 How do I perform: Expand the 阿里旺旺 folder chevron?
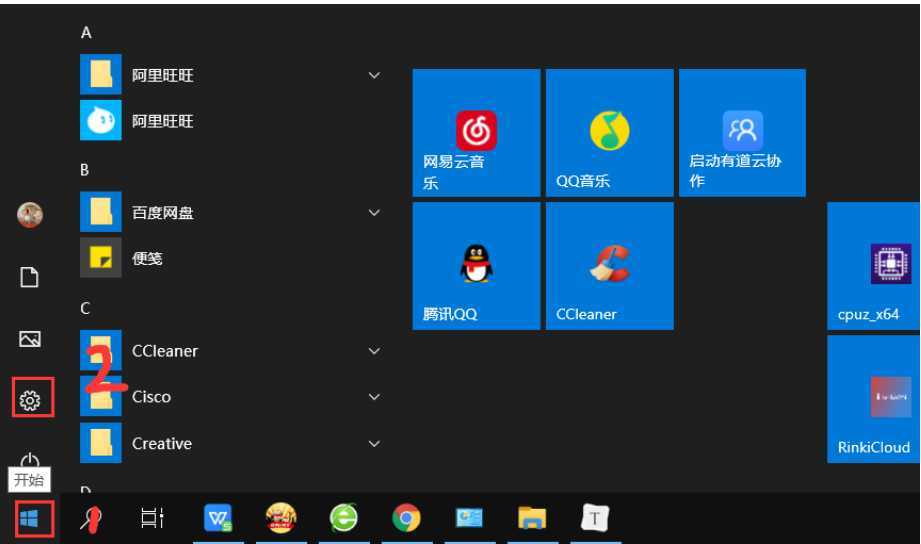coord(374,75)
